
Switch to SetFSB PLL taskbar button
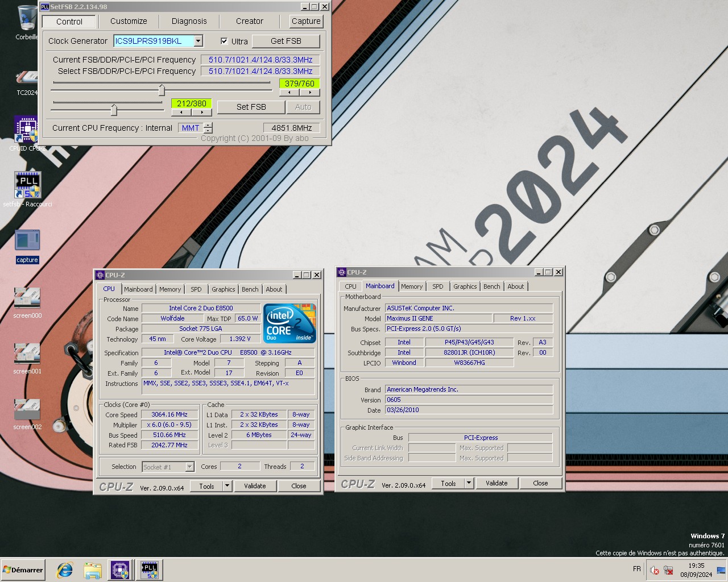(150, 569)
